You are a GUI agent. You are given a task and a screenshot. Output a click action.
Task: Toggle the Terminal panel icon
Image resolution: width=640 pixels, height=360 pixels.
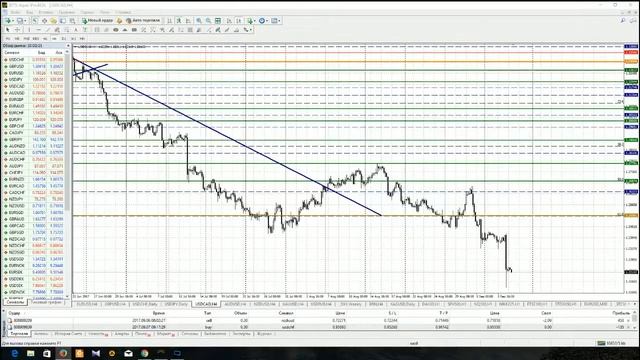pos(62,20)
